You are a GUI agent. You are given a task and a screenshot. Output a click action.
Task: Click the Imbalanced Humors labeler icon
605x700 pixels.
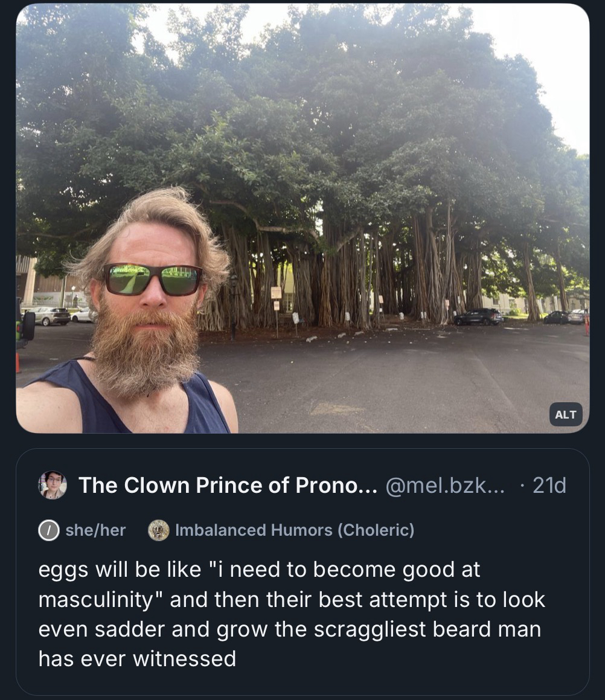[159, 530]
